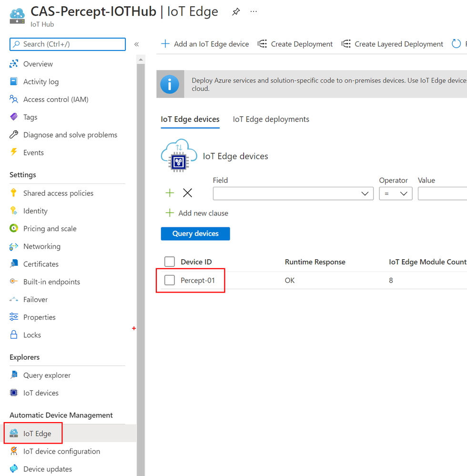Click the Identity icon
The image size is (467, 476).
(x=14, y=211)
